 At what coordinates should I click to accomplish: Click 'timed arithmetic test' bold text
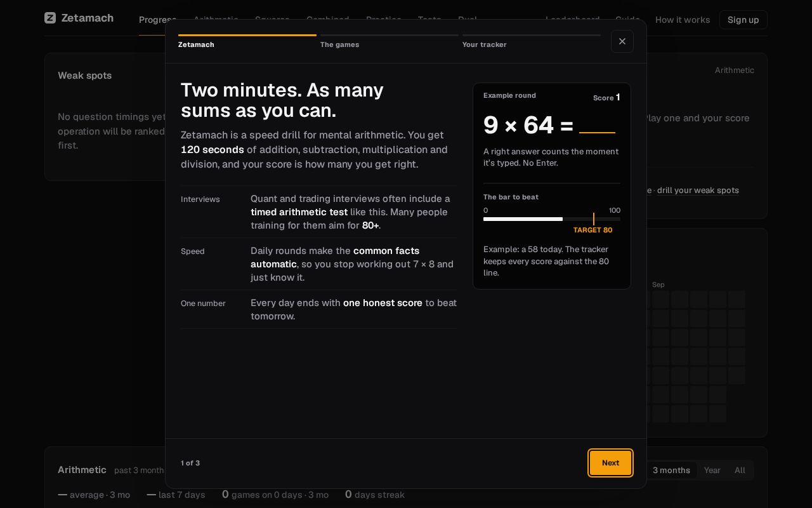pos(299,211)
